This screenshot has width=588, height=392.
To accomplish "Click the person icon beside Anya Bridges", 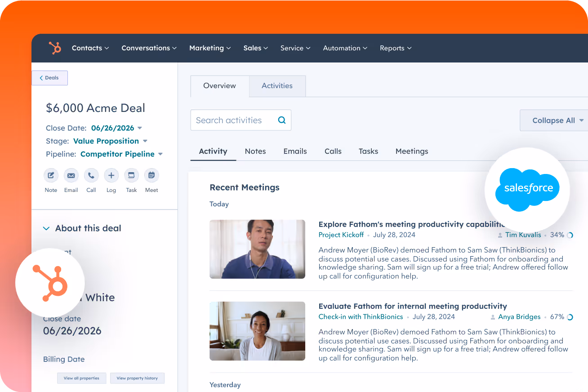I will click(493, 317).
